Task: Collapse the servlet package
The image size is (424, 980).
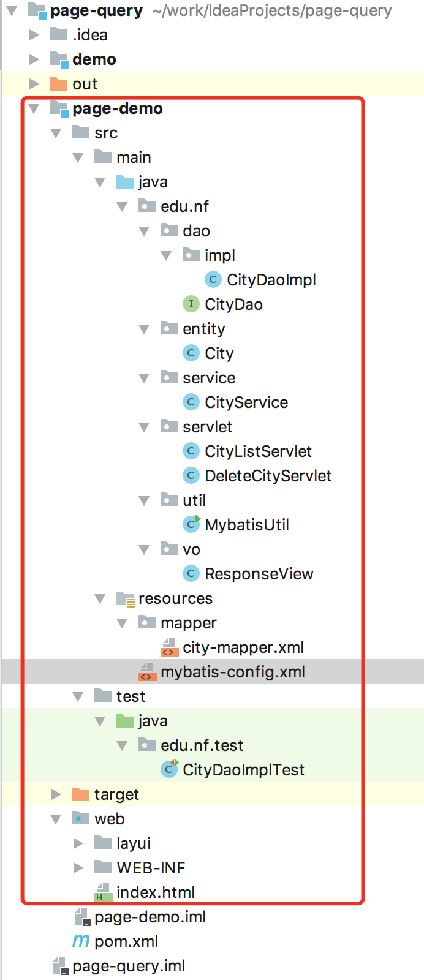Action: 145,427
